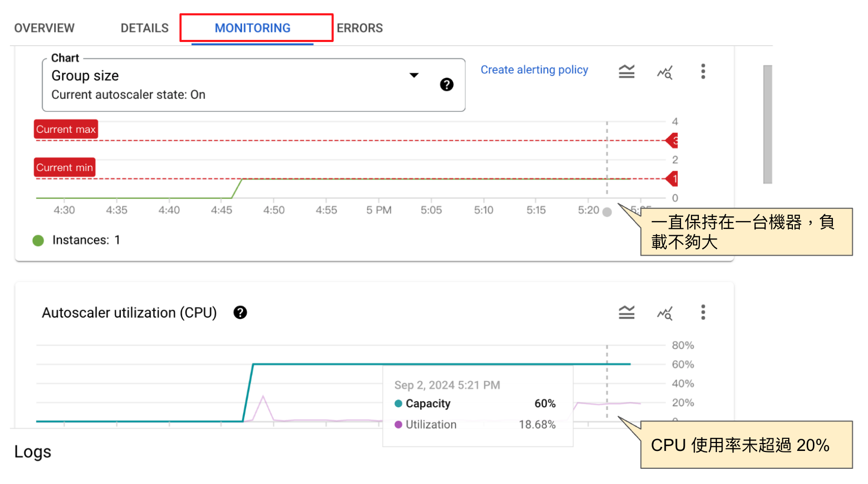Toggle legend icon on Group size chart
Image resolution: width=868 pixels, height=484 pixels.
(626, 71)
